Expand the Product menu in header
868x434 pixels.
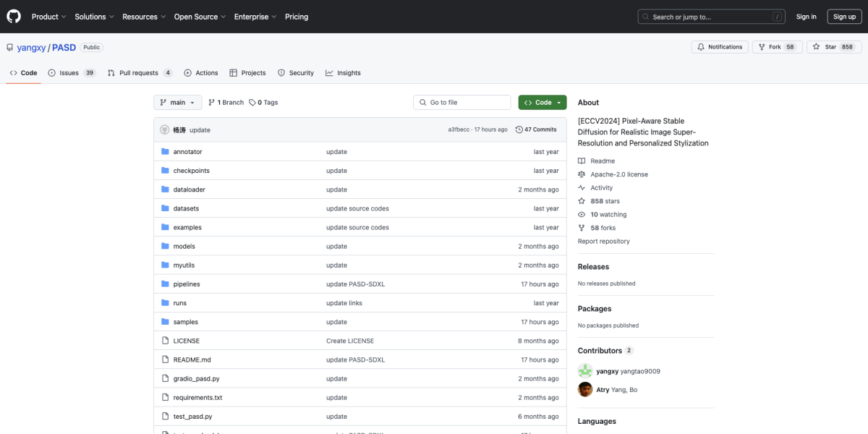click(x=48, y=17)
